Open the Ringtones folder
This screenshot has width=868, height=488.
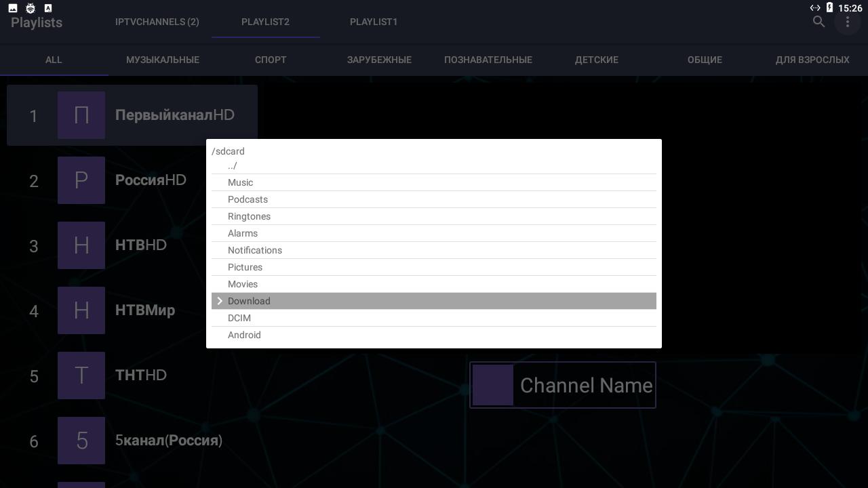pos(434,216)
